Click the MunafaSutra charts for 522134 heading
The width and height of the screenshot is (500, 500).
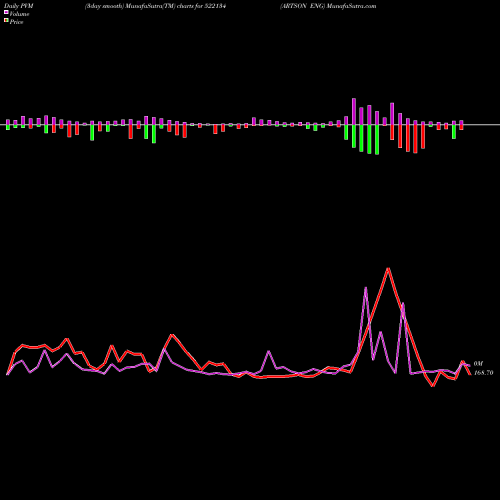tap(155, 6)
